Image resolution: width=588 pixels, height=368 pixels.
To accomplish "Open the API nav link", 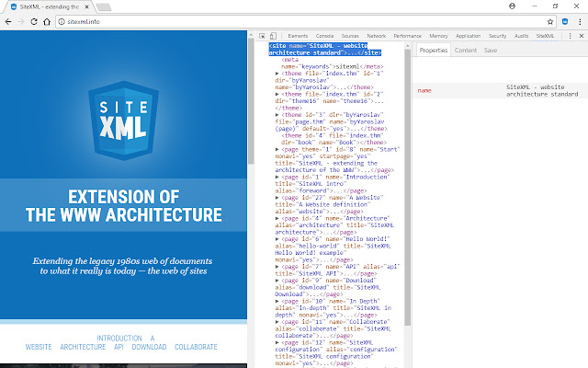I will (x=119, y=347).
